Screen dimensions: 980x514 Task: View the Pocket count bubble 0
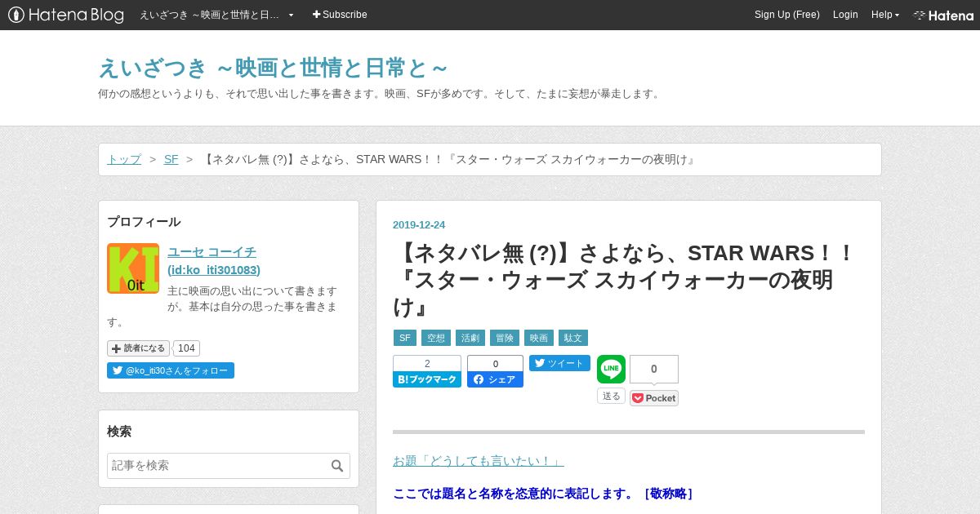(x=654, y=369)
